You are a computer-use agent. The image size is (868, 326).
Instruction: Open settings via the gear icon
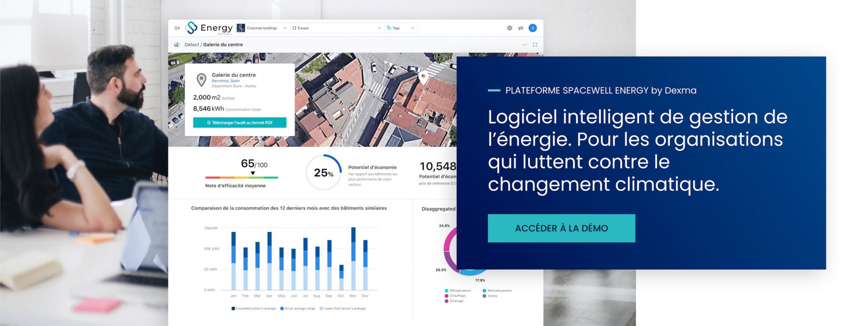[x=509, y=28]
